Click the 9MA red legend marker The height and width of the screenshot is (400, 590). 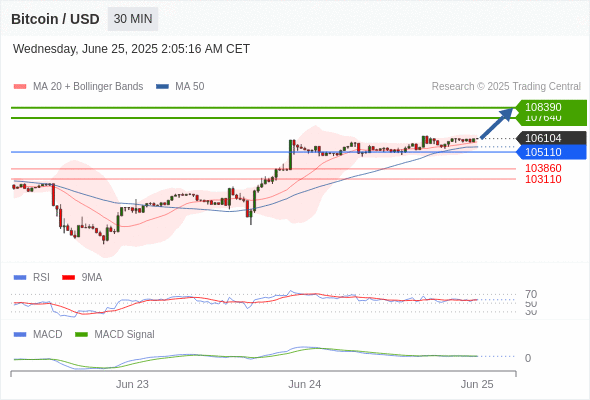[68, 278]
